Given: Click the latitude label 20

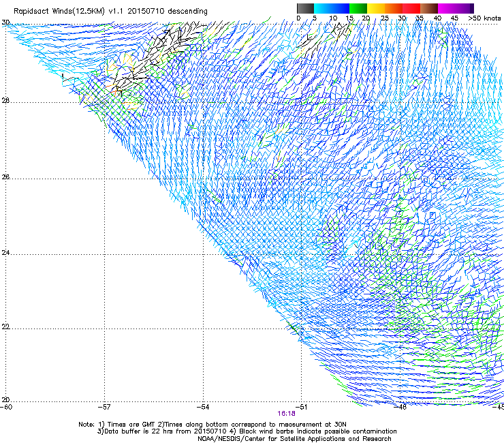Looking at the screenshot, I should (x=5, y=400).
